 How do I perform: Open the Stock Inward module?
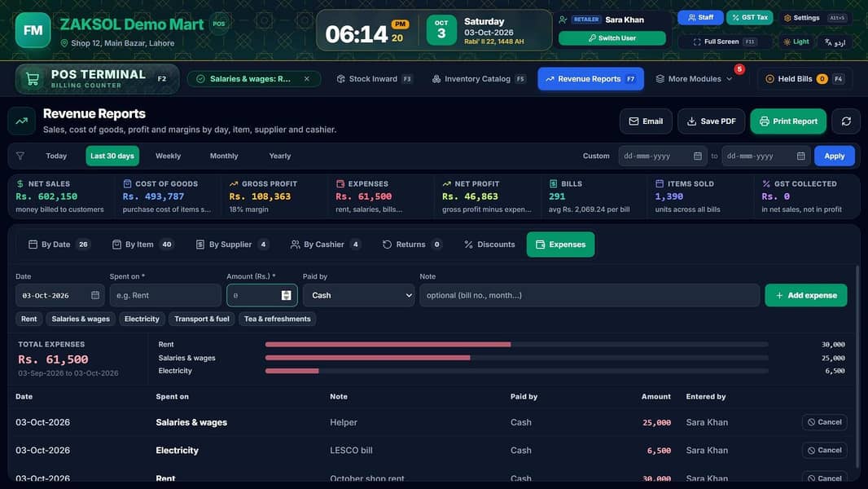[375, 79]
